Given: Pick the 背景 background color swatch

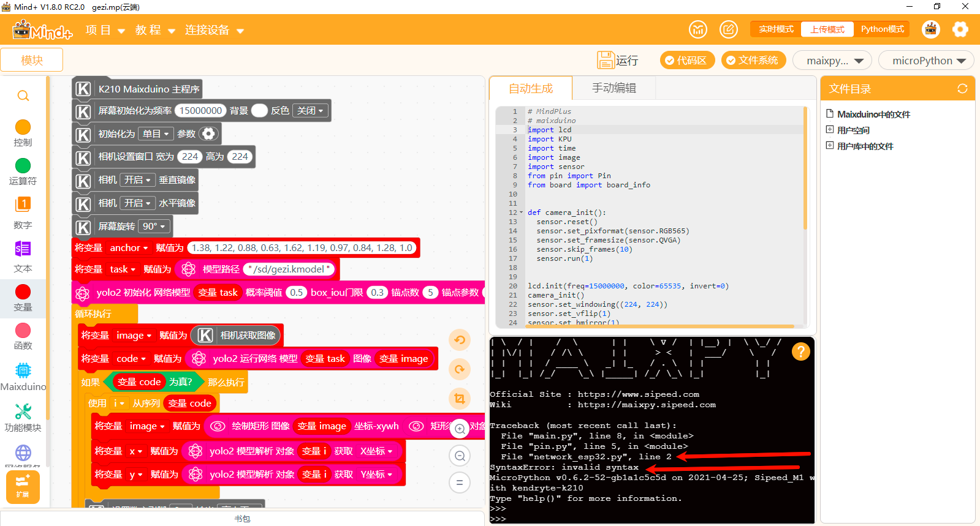Looking at the screenshot, I should coord(260,111).
